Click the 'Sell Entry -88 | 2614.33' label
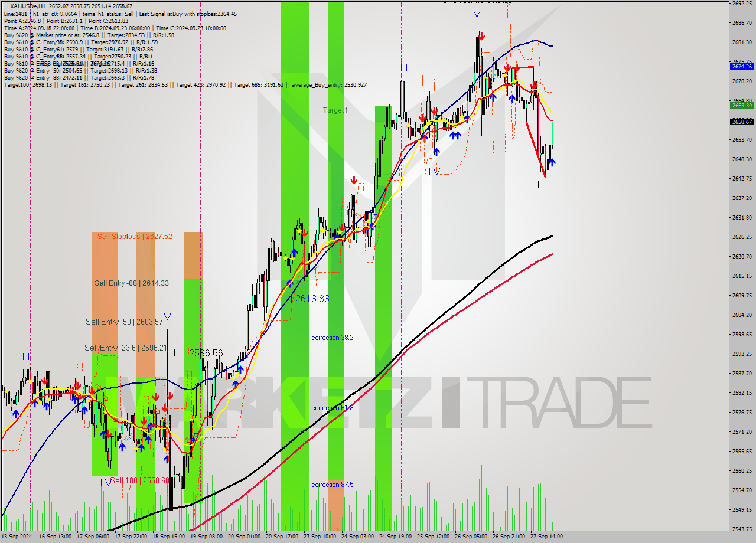756x543 pixels. tap(132, 283)
